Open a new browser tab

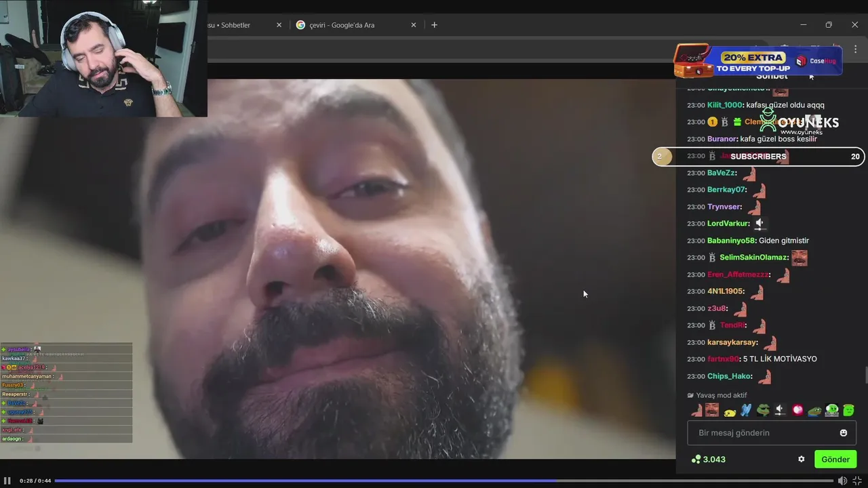coord(435,25)
